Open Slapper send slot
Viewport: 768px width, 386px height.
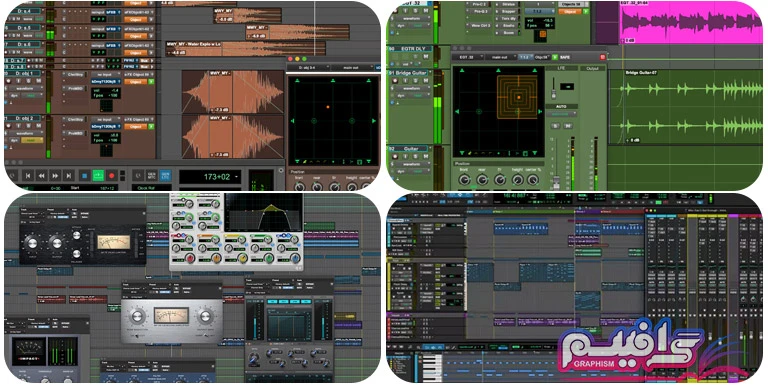pos(508,11)
